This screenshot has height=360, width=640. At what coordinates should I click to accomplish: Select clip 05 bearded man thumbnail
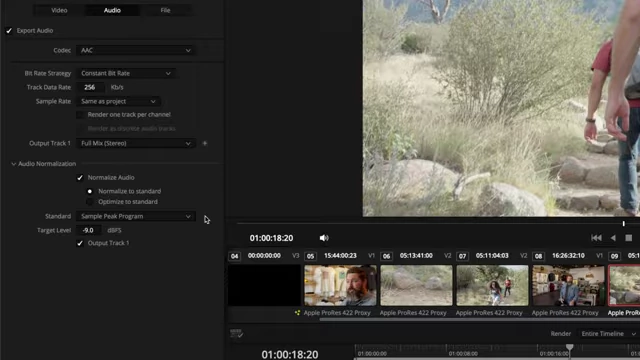340,285
